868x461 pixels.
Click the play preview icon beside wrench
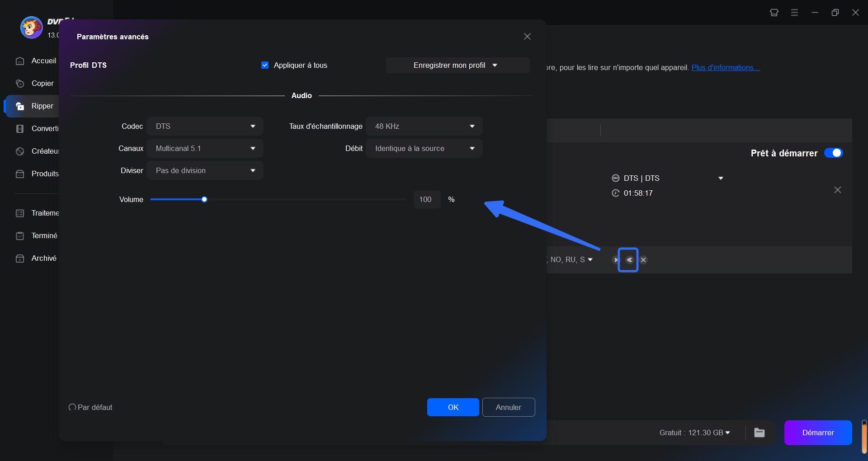[615, 260]
